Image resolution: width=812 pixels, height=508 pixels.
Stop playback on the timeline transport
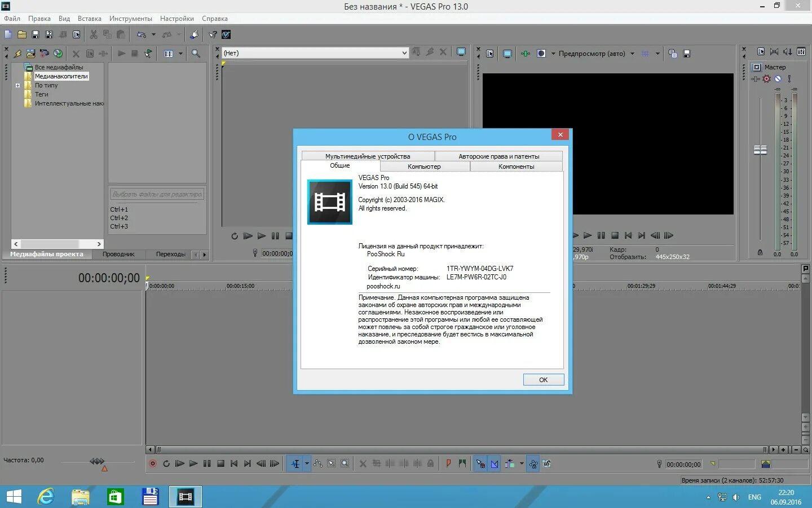(x=220, y=463)
